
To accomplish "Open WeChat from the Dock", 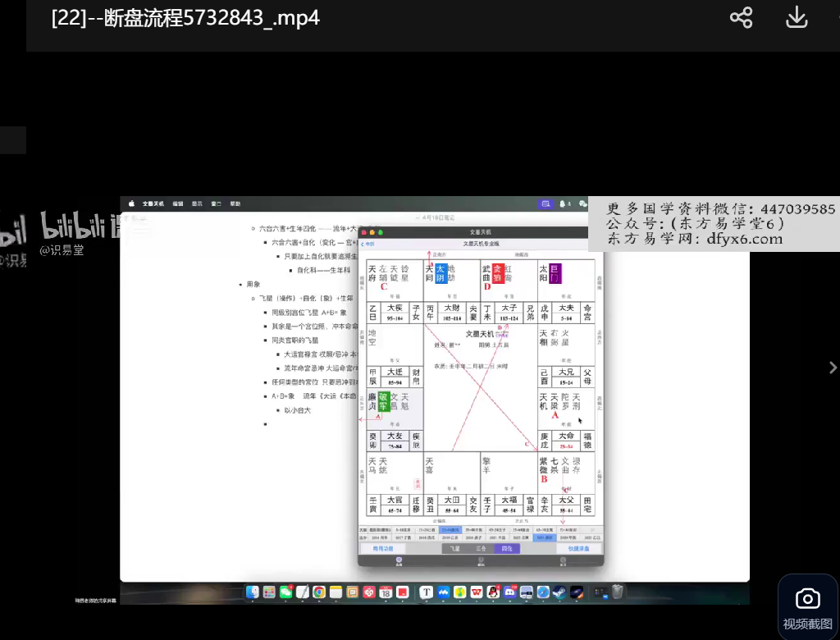I will (285, 592).
